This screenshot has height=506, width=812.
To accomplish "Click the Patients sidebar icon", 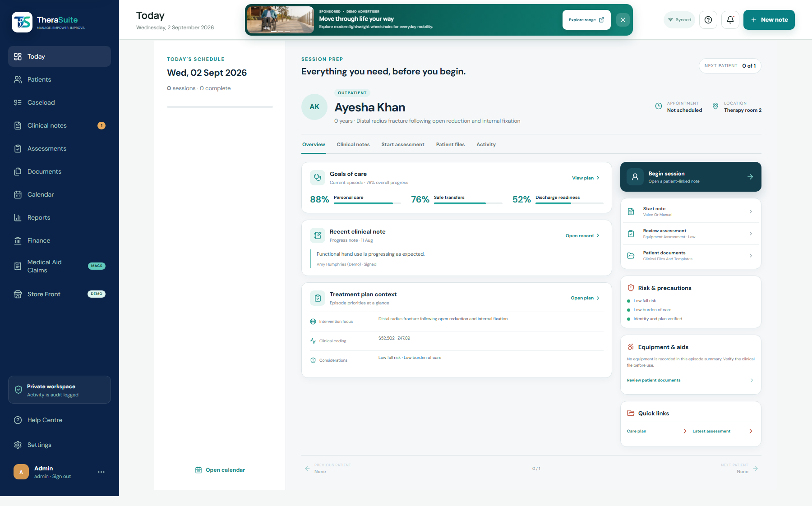I will pyautogui.click(x=18, y=79).
